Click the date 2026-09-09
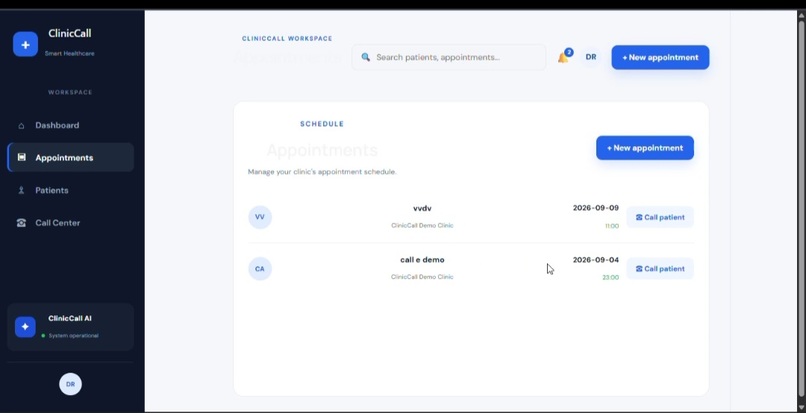The width and height of the screenshot is (806, 413). click(596, 208)
